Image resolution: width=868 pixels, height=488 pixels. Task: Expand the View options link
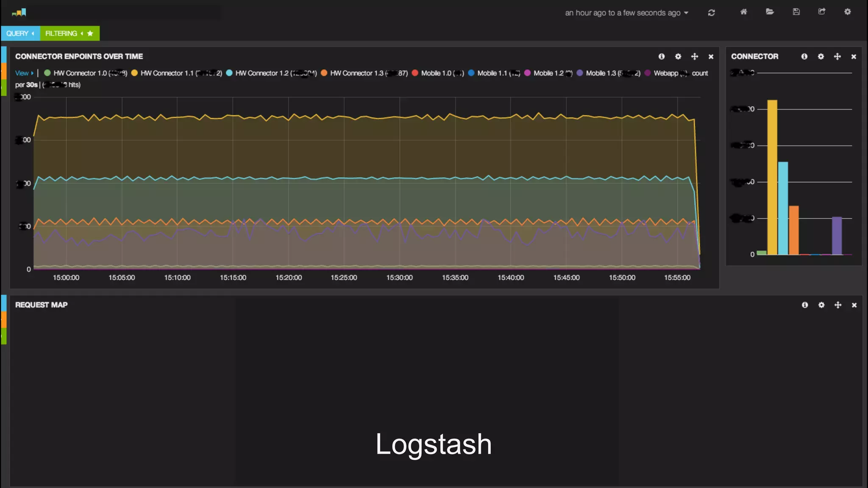(24, 73)
